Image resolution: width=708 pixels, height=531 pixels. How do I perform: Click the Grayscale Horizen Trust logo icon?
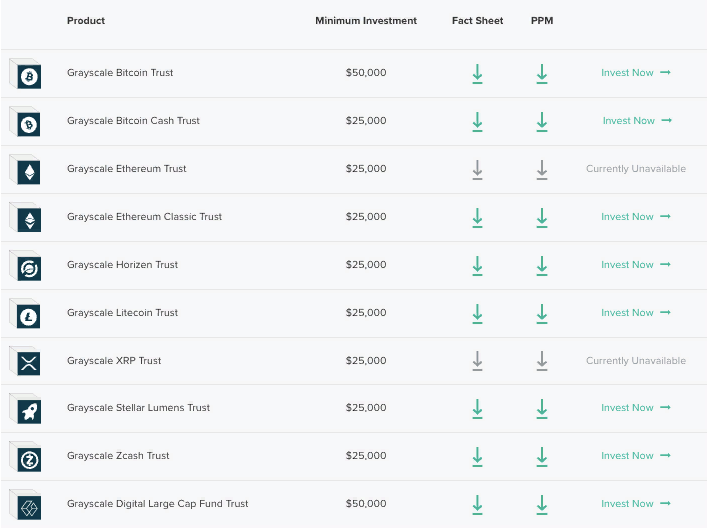click(29, 267)
